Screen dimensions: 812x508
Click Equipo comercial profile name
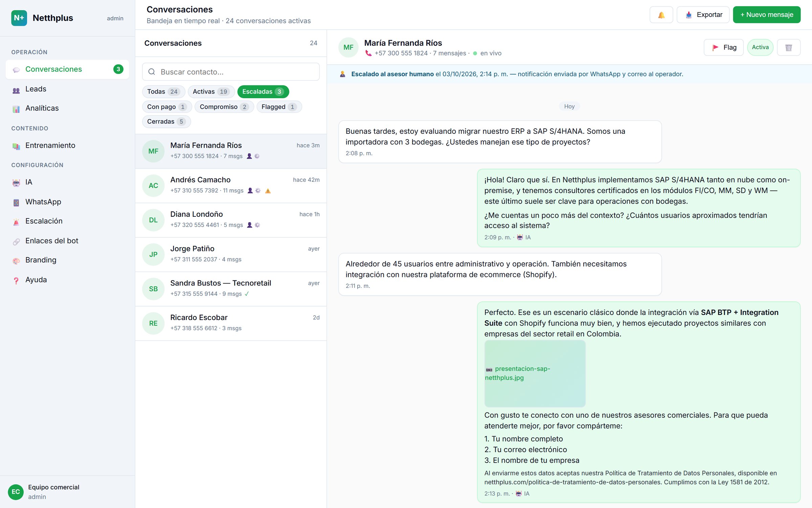(x=53, y=487)
